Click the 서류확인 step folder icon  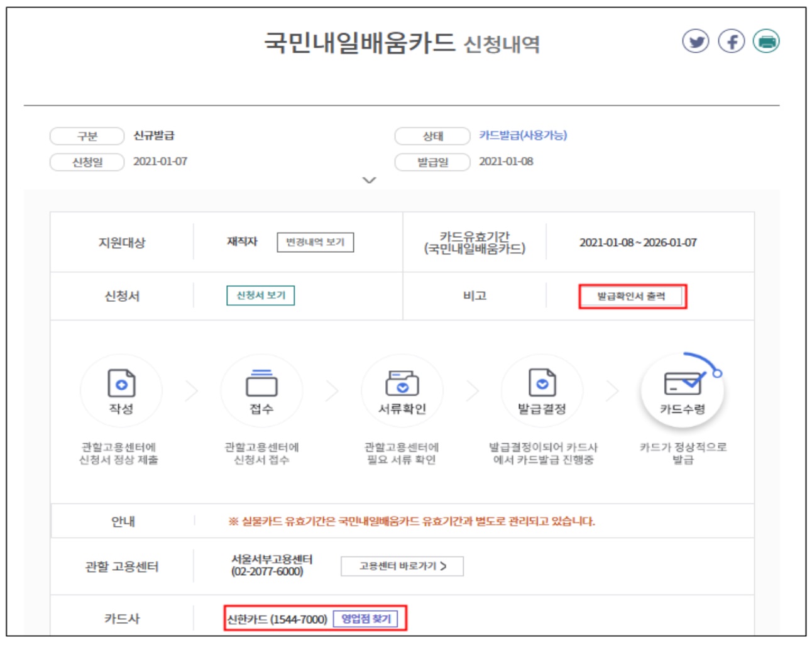coord(402,383)
